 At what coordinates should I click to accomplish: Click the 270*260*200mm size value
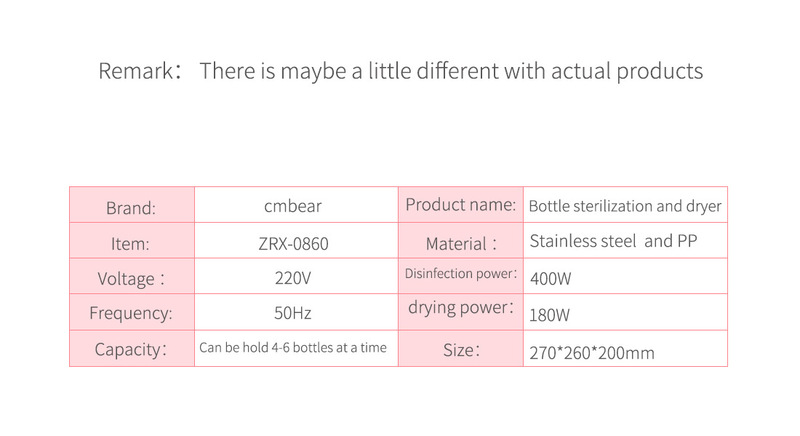click(591, 352)
